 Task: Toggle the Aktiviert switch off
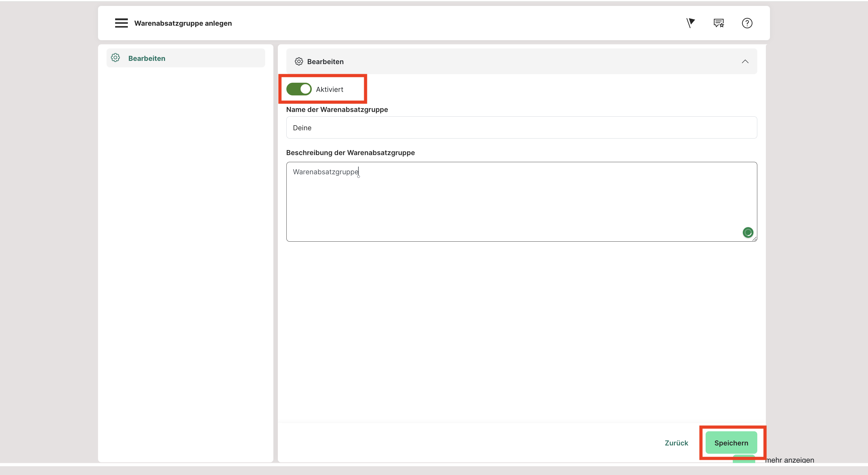[299, 89]
